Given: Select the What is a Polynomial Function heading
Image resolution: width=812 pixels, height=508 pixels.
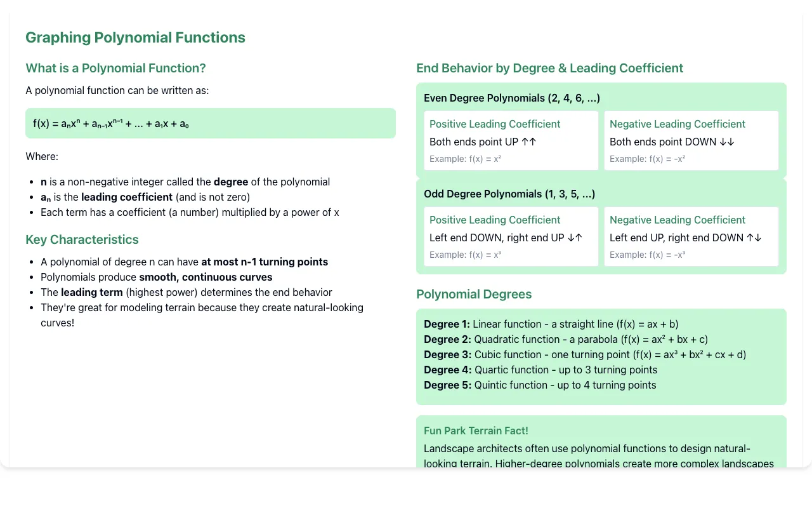Looking at the screenshot, I should 115,68.
